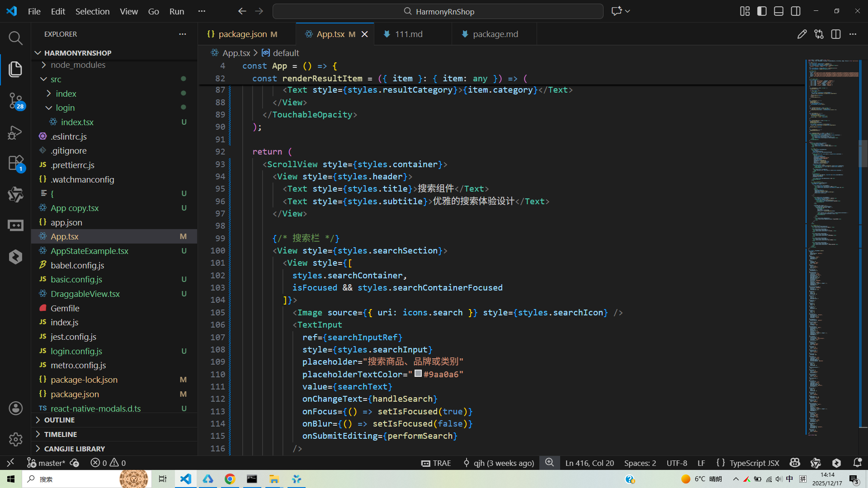Click the split editor right icon

click(x=835, y=34)
